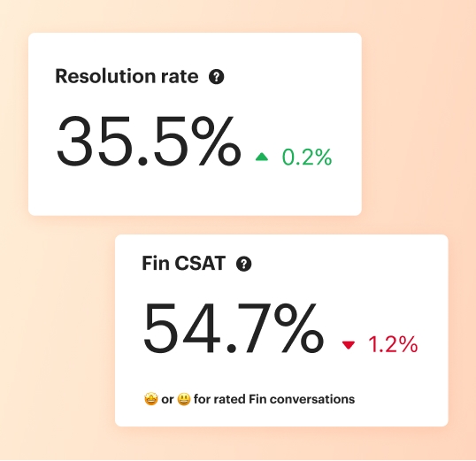
Task: Click the red 1.2% change figure
Action: point(393,344)
